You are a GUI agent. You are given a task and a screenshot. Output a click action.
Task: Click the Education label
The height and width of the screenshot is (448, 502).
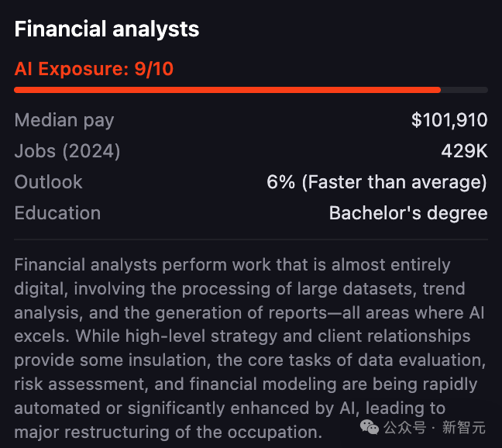click(x=57, y=213)
